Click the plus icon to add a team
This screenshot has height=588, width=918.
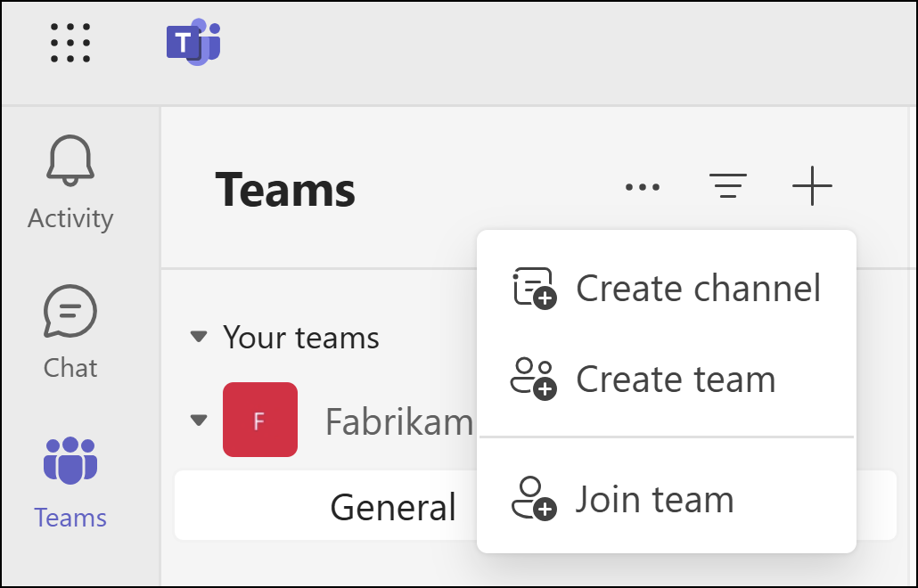812,187
